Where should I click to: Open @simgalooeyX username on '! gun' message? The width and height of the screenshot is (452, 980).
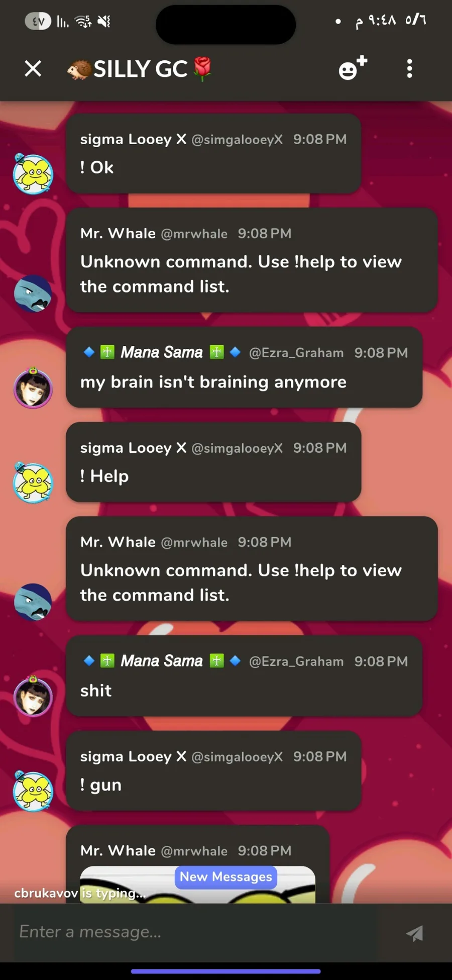237,757
